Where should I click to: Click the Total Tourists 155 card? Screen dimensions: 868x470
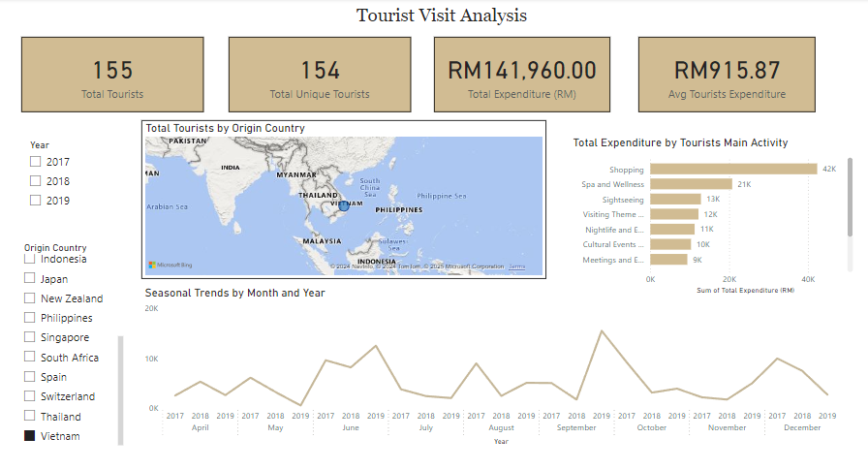[x=112, y=75]
